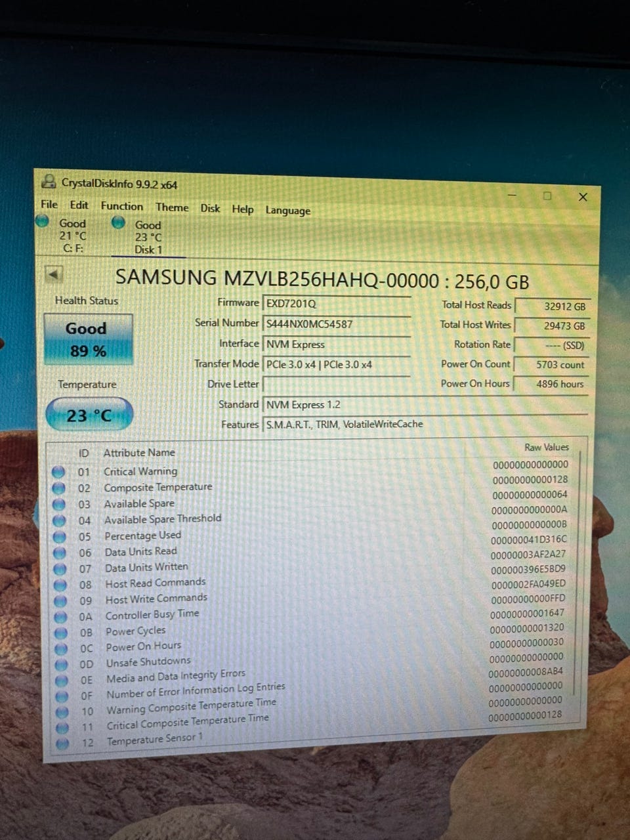Click raw value 00000000008AB4

tap(526, 672)
